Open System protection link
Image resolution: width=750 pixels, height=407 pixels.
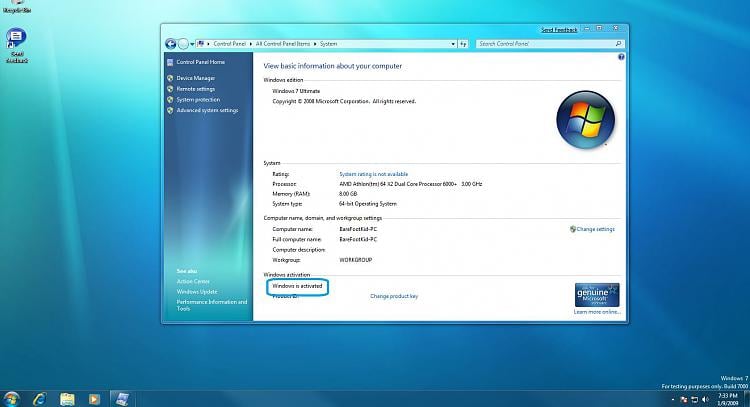tap(198, 99)
